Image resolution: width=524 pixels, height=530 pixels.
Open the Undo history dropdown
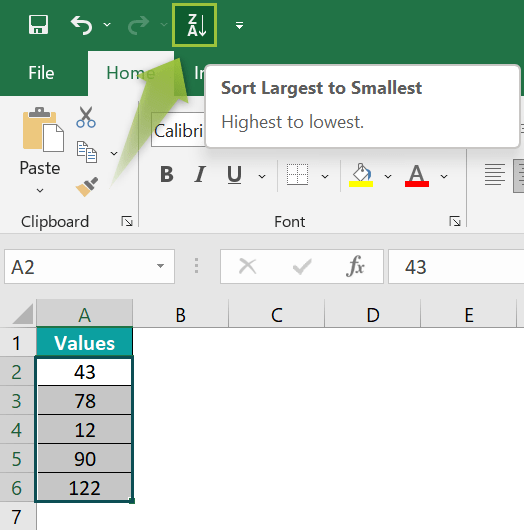pos(107,25)
